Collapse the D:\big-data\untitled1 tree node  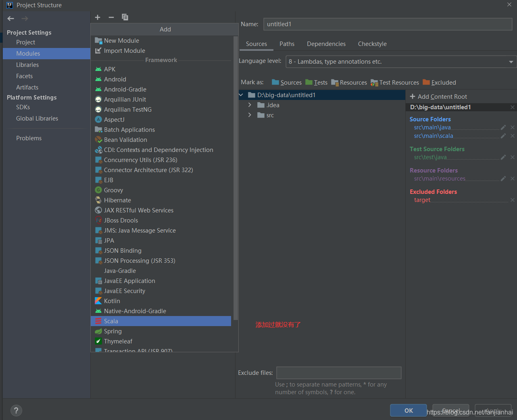pos(241,95)
